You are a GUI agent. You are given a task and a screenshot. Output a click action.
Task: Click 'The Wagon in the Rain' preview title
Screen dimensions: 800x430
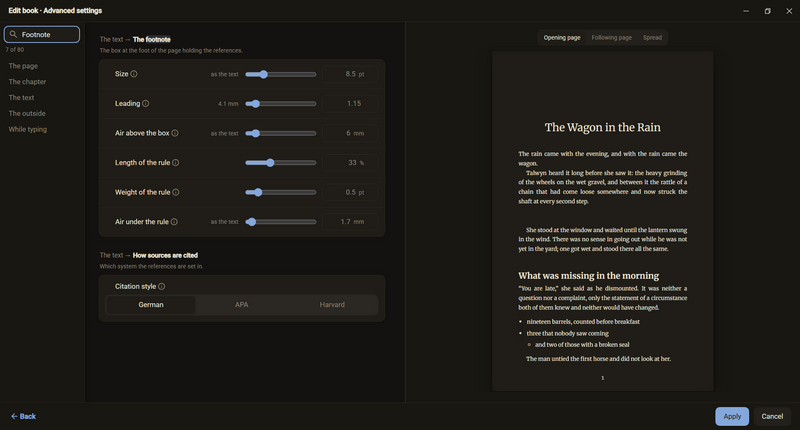[x=603, y=127]
